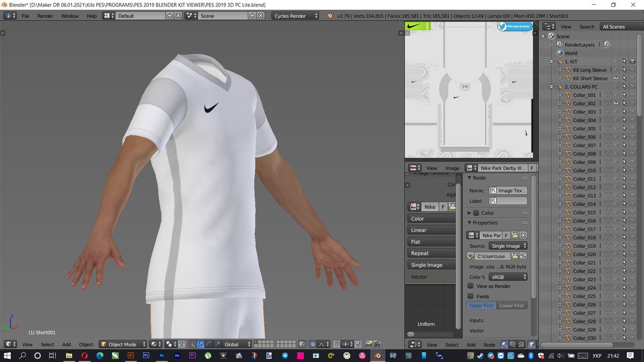Image resolution: width=644 pixels, height=362 pixels.
Task: Unlink the Nike Par image datablock
Action: pyautogui.click(x=523, y=235)
